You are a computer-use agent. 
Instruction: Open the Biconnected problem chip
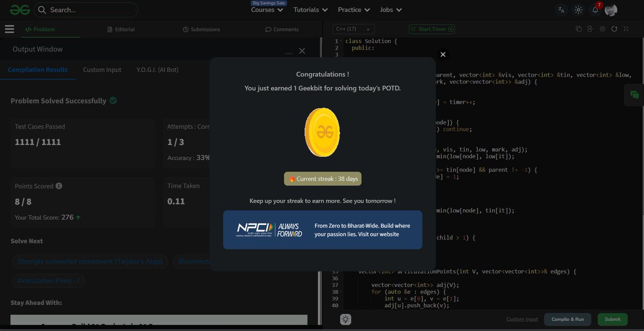tap(192, 262)
